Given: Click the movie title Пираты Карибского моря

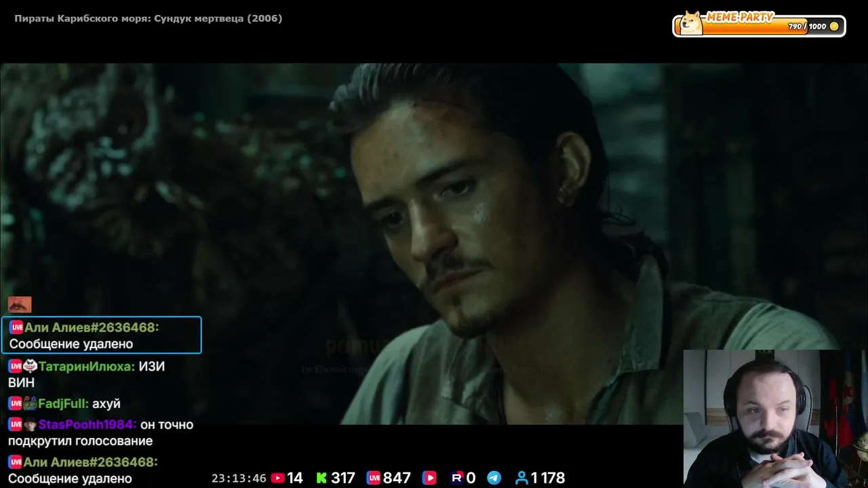Looking at the screenshot, I should click(148, 18).
